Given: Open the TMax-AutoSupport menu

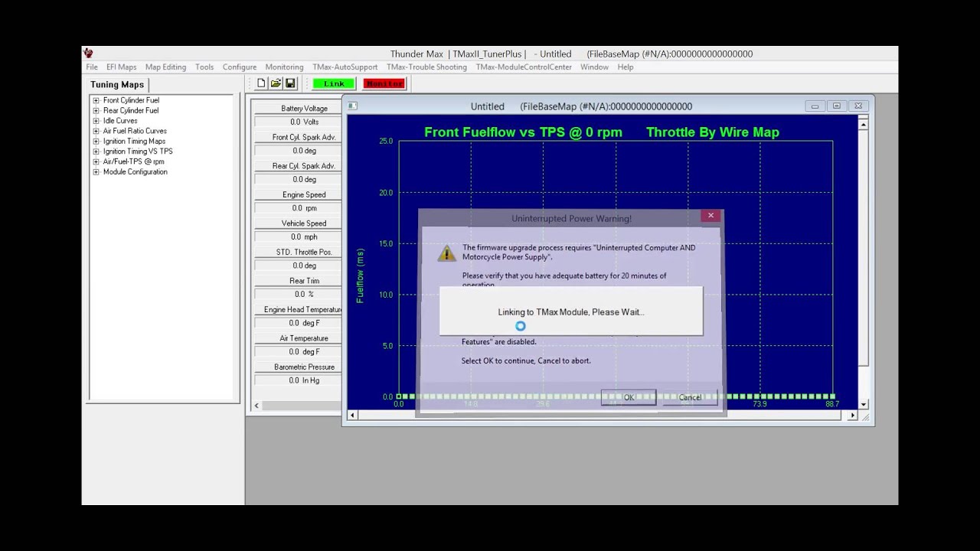Looking at the screenshot, I should tap(345, 67).
